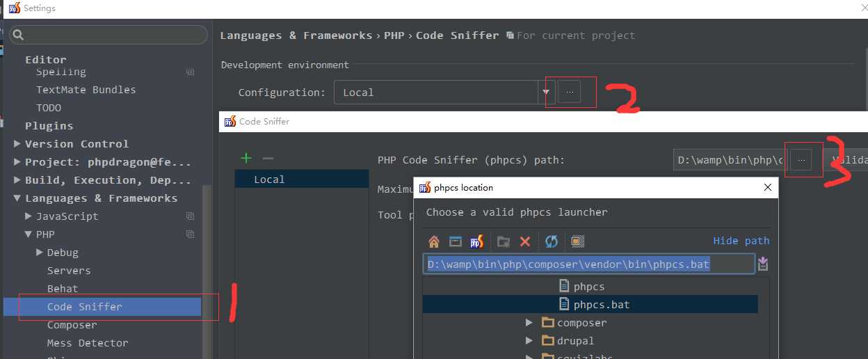Image resolution: width=868 pixels, height=359 pixels.
Task: Select the Editor heading in settings tree
Action: 46,60
